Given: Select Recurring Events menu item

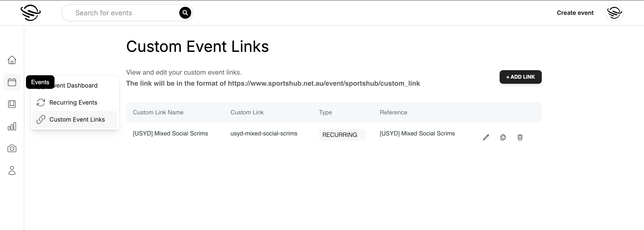Looking at the screenshot, I should point(75,102).
